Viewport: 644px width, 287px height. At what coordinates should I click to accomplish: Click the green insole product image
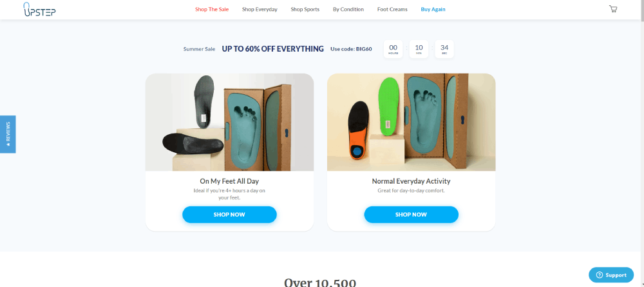[411, 122]
